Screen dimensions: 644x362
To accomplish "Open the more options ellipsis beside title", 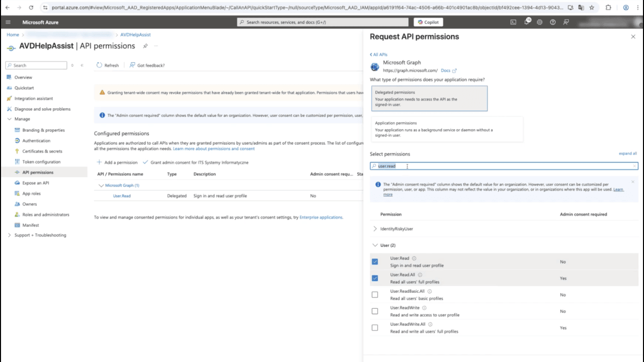I will [156, 46].
